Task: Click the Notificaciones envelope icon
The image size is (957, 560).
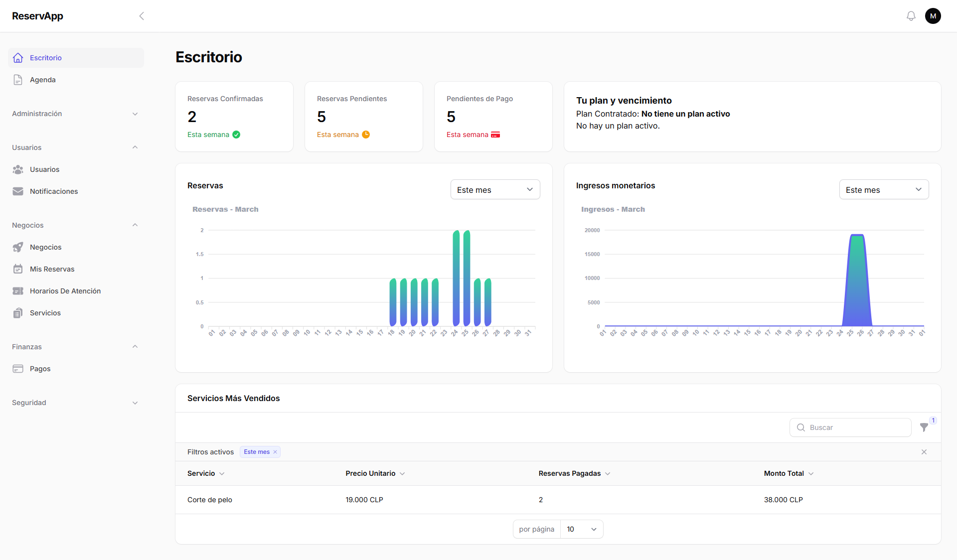Action: pyautogui.click(x=18, y=191)
